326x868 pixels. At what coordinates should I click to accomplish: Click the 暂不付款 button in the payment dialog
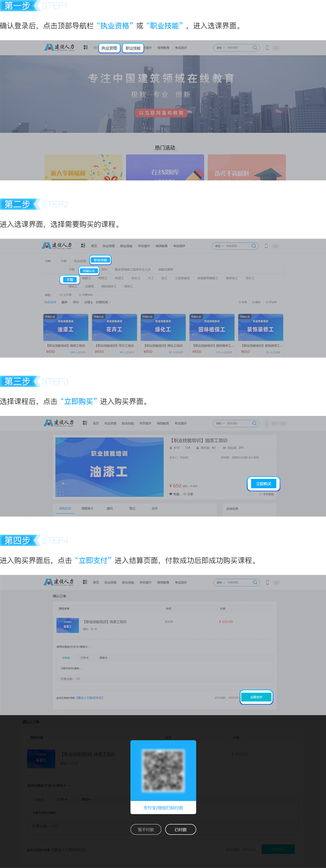[146, 830]
